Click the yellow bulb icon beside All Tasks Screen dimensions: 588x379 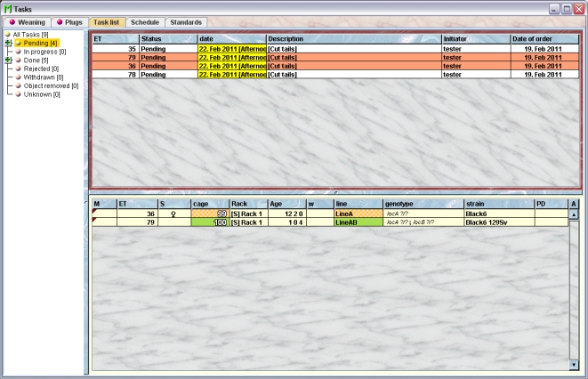pos(9,34)
